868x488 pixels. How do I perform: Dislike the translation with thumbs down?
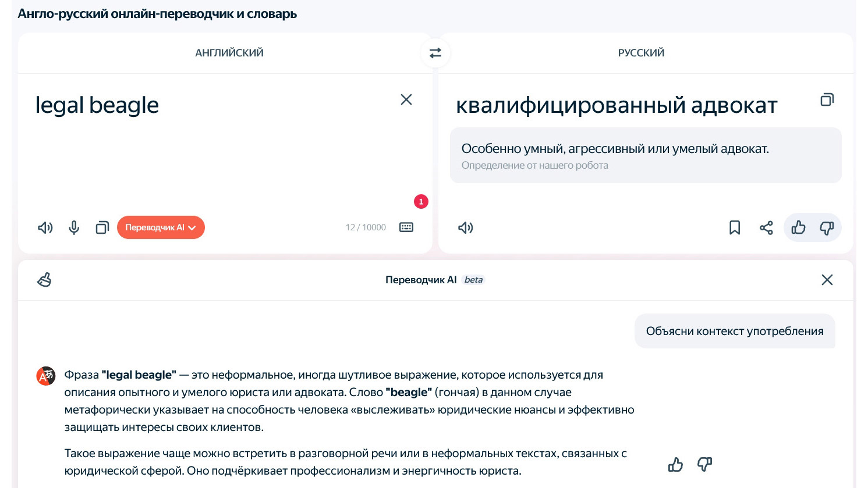tap(827, 227)
